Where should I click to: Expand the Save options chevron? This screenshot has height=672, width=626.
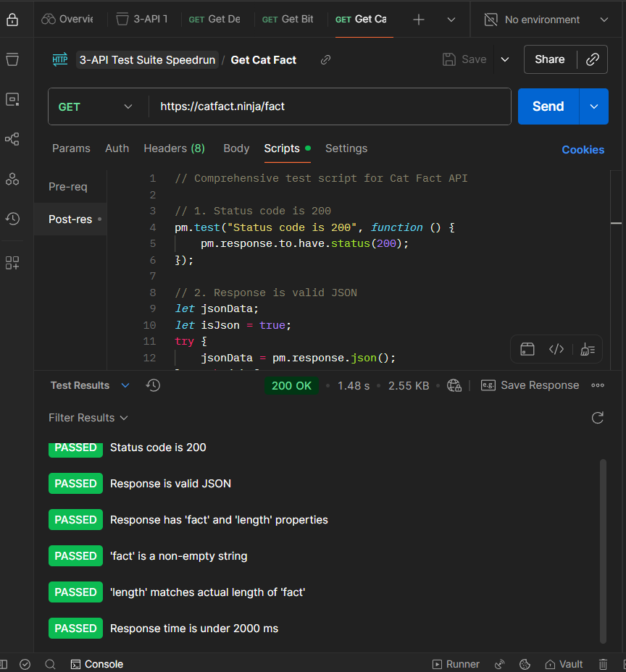[505, 59]
